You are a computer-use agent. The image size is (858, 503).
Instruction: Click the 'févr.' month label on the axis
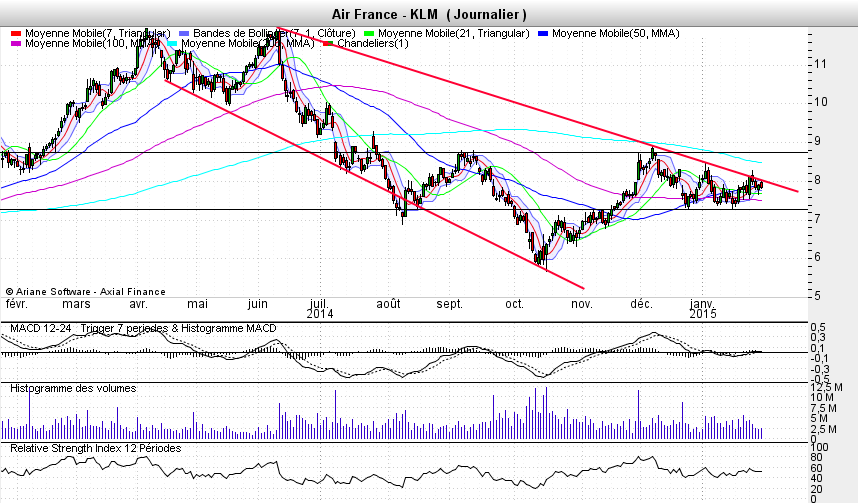16,304
